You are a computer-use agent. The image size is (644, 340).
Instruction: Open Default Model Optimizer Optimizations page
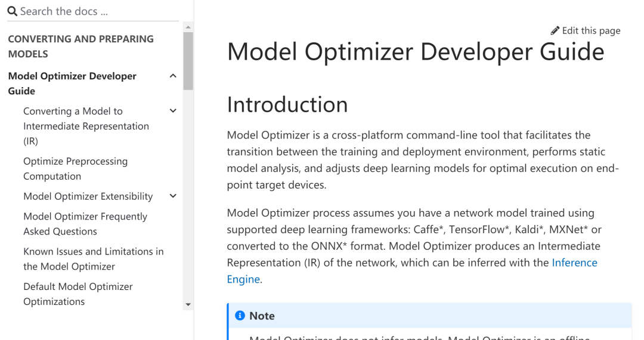tap(78, 294)
